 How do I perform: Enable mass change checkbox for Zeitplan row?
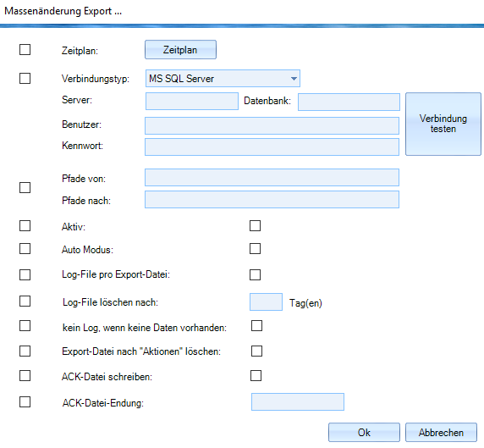coord(25,49)
